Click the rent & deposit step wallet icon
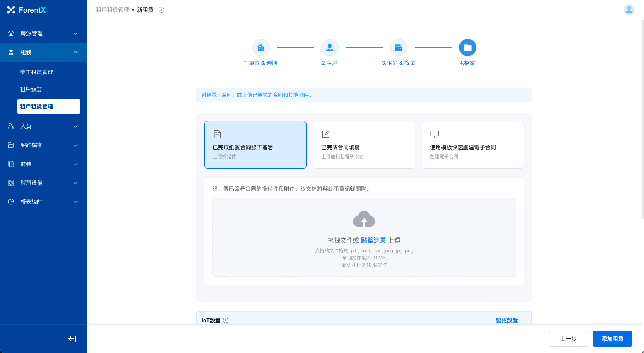Viewport: 644px width, 353px height. point(398,48)
